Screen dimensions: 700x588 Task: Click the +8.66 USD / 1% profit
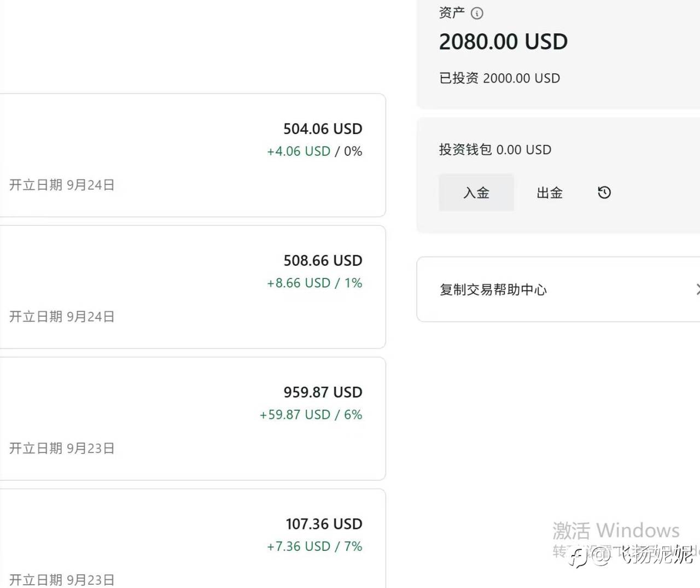314,283
